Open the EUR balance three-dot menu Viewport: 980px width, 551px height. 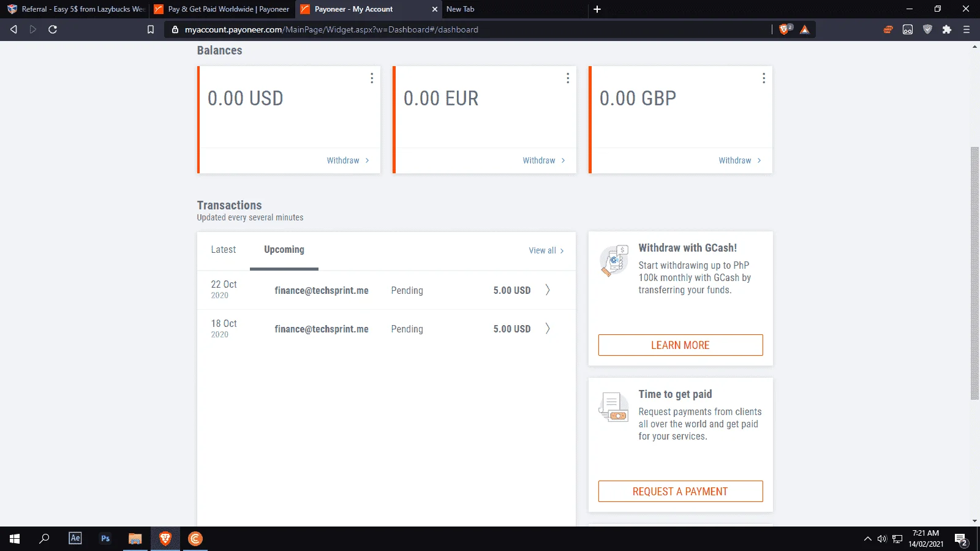coord(568,78)
